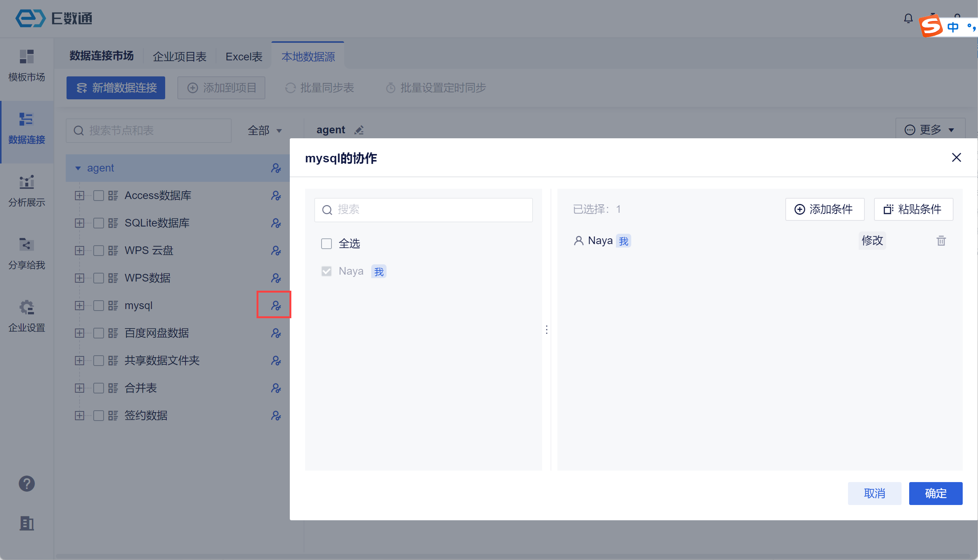
Task: Click the trash icon next to Naya
Action: pos(941,241)
